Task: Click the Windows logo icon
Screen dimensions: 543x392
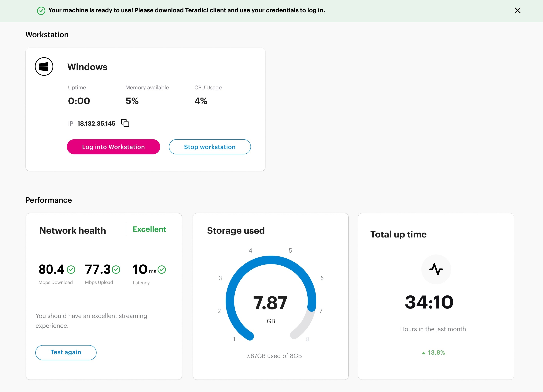Action: [44, 66]
